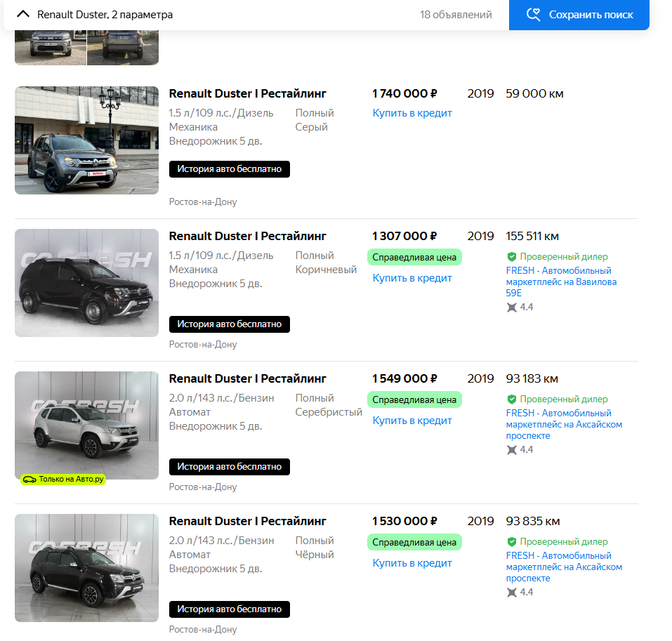672x641 pixels.
Task: Click the 18 объявлений results counter
Action: tap(456, 15)
